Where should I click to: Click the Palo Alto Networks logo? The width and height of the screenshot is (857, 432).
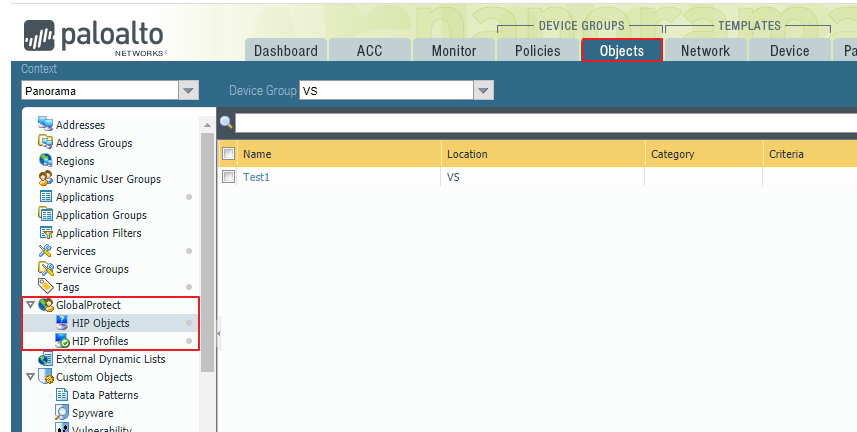(x=94, y=38)
